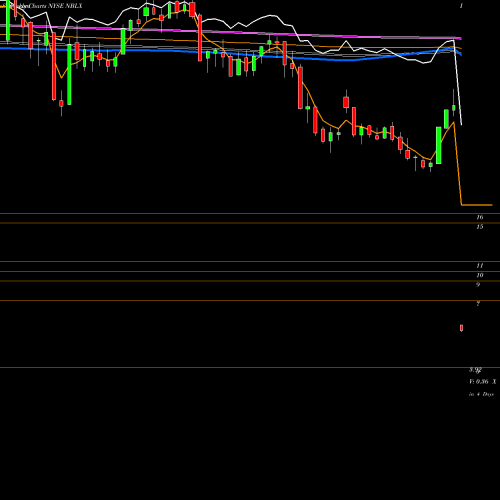Click the tall green candle near chart's right end
The height and width of the screenshot is (500, 500).
click(439, 145)
